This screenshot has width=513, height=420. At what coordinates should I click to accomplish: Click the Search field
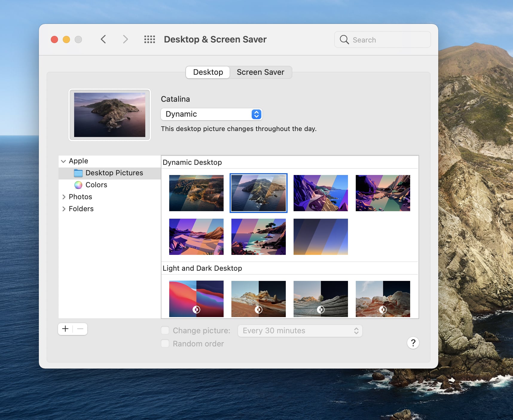point(383,40)
